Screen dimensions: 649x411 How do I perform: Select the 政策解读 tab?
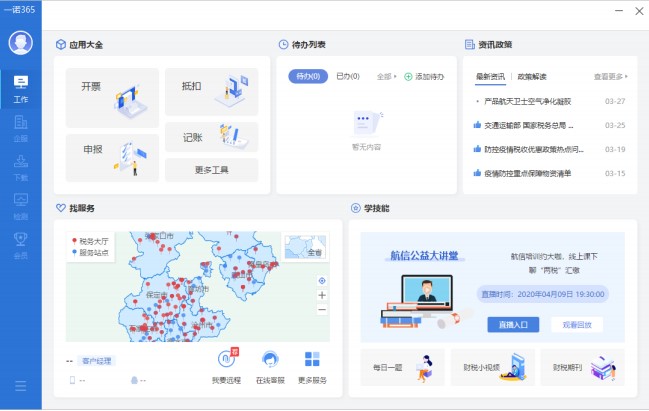pos(531,76)
